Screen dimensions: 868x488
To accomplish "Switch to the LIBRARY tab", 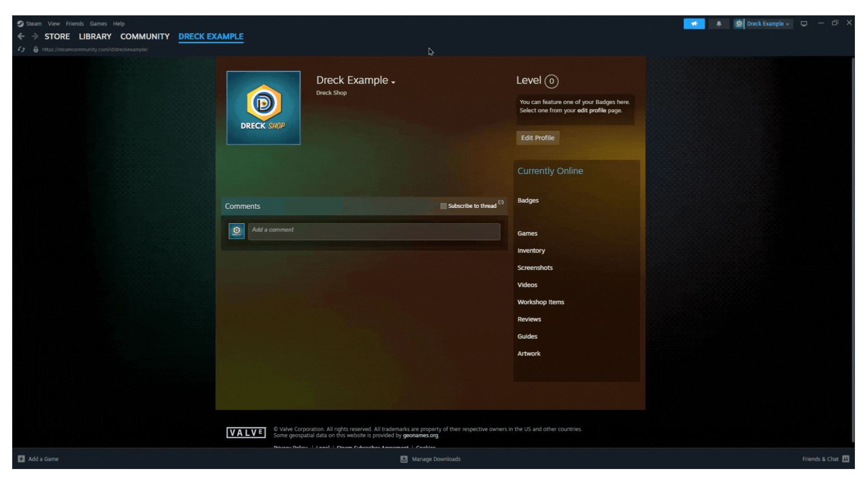I will click(95, 36).
